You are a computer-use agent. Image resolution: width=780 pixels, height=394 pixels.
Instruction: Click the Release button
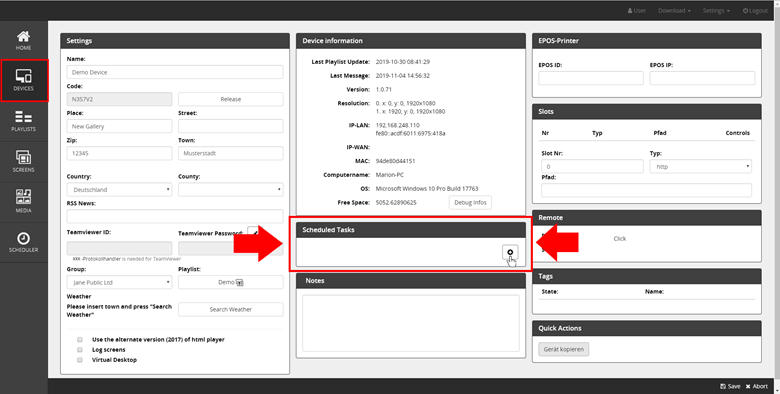[x=231, y=99]
